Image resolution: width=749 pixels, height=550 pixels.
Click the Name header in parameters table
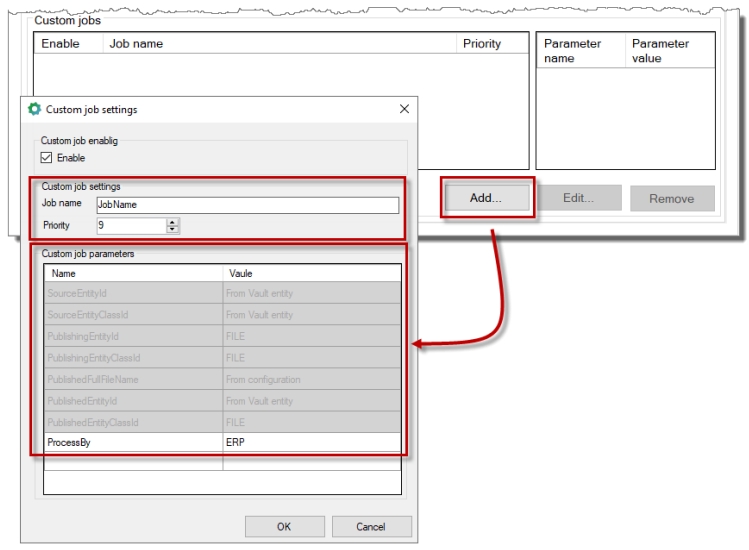(x=133, y=272)
